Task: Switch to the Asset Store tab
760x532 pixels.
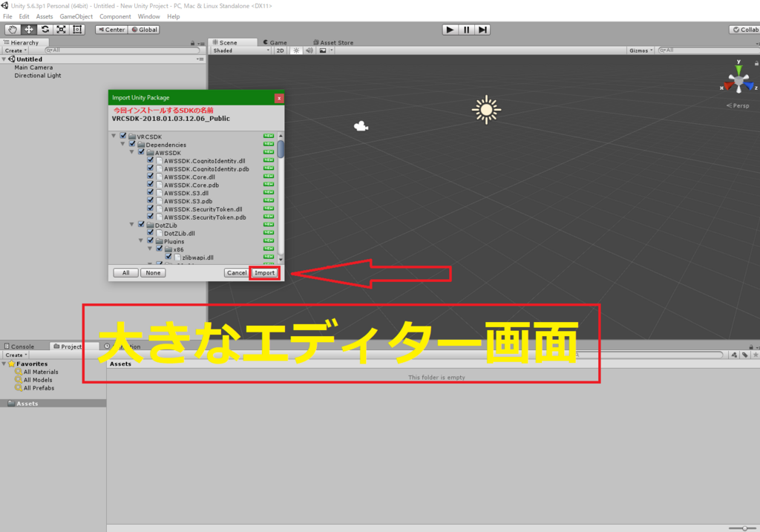Action: 333,42
